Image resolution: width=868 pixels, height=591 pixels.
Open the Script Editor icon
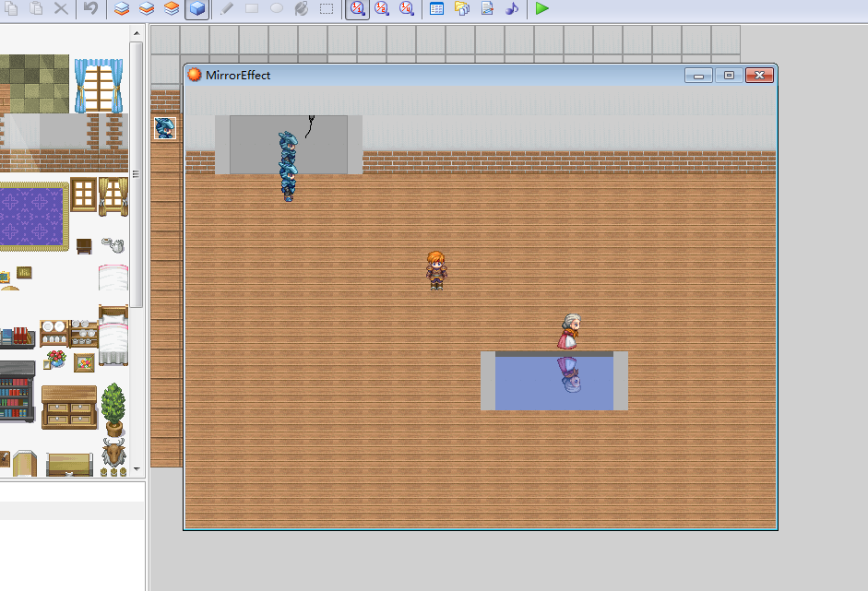coord(487,8)
